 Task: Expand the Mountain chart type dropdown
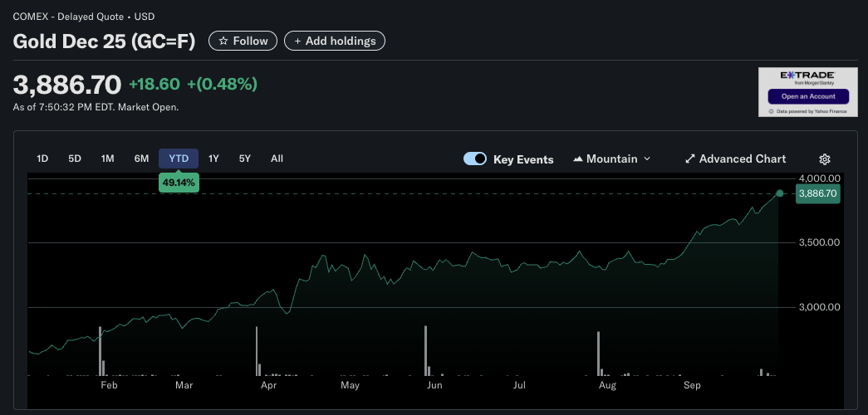[647, 159]
